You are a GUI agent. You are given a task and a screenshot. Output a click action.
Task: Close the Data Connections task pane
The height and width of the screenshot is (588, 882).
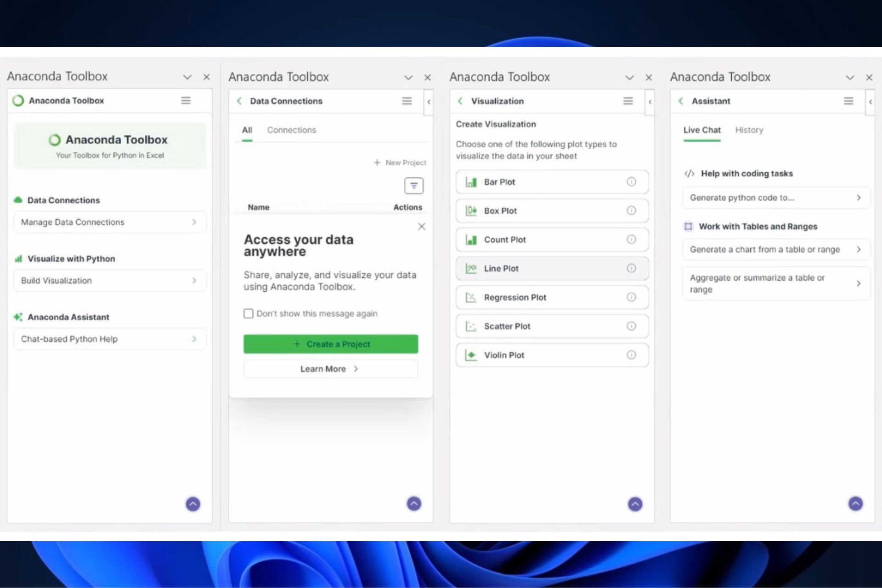(428, 77)
